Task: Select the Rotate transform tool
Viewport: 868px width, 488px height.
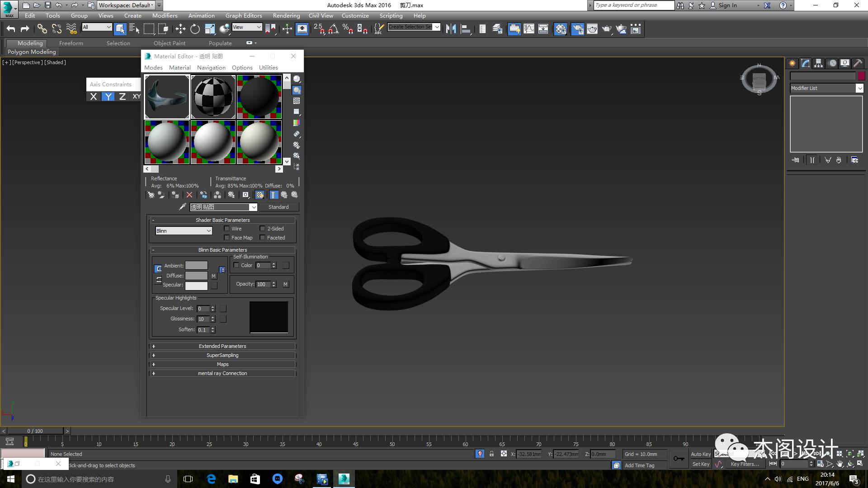Action: click(x=195, y=29)
